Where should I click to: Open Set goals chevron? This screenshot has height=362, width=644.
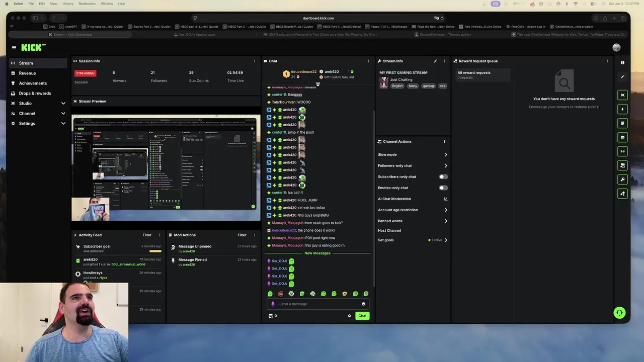click(446, 240)
